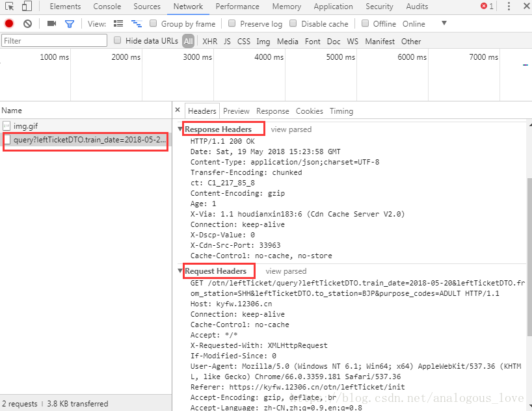
Task: Open DevTools three-dot customize menu
Action: 509,6
